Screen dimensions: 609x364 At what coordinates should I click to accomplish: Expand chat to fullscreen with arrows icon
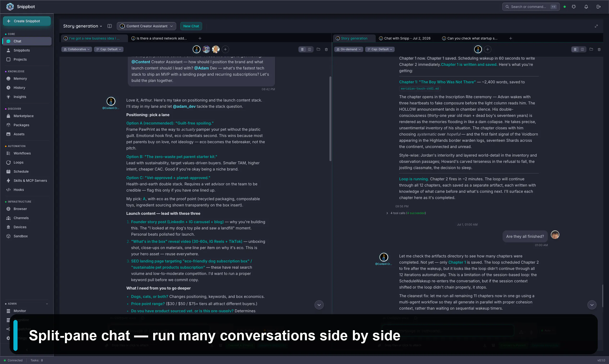click(596, 26)
